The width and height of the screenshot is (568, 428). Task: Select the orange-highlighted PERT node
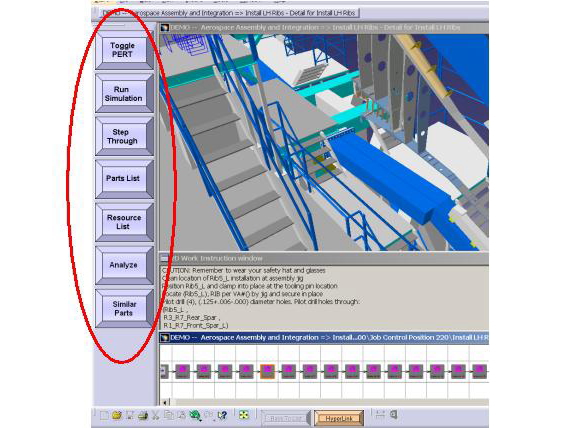[x=267, y=371]
